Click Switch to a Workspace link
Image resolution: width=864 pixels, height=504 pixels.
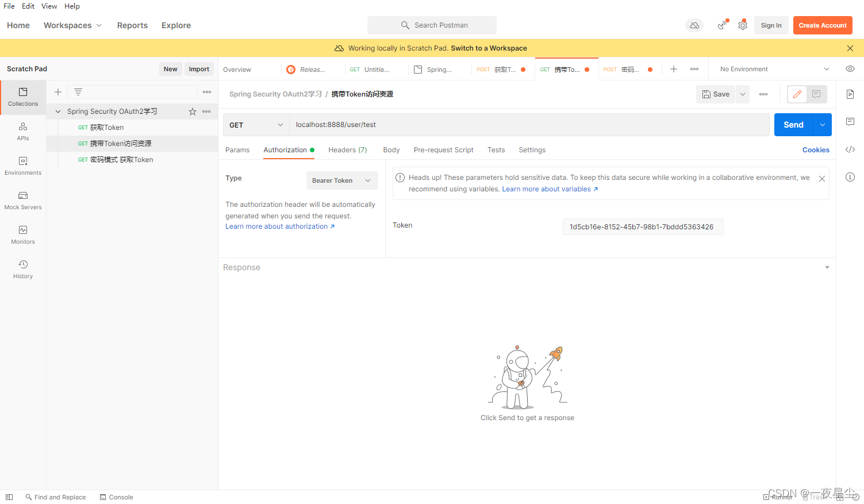pos(489,48)
